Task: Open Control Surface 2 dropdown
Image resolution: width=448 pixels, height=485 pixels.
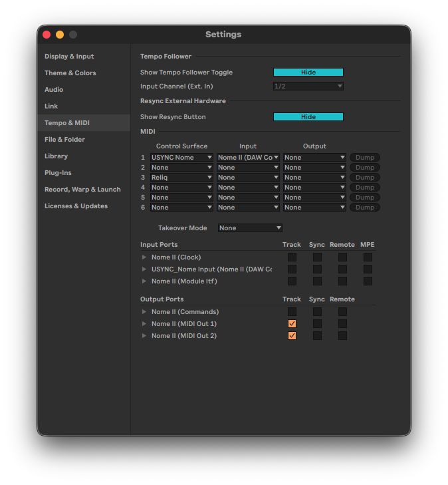Action: (181, 168)
